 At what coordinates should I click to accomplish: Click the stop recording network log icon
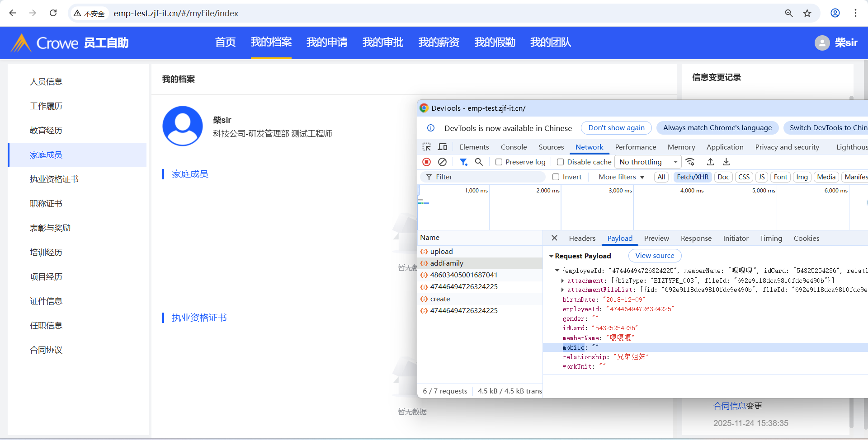pyautogui.click(x=426, y=162)
